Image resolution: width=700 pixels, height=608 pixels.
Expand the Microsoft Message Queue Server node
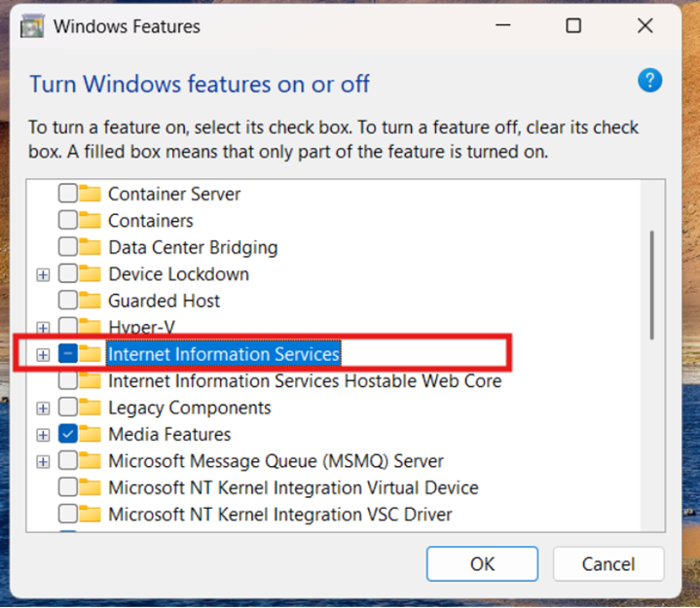(x=43, y=462)
